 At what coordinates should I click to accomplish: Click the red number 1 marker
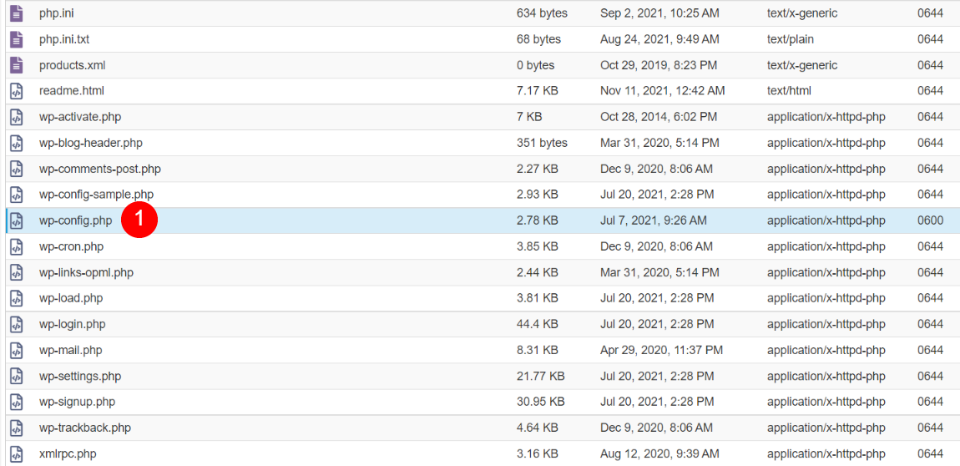click(140, 219)
